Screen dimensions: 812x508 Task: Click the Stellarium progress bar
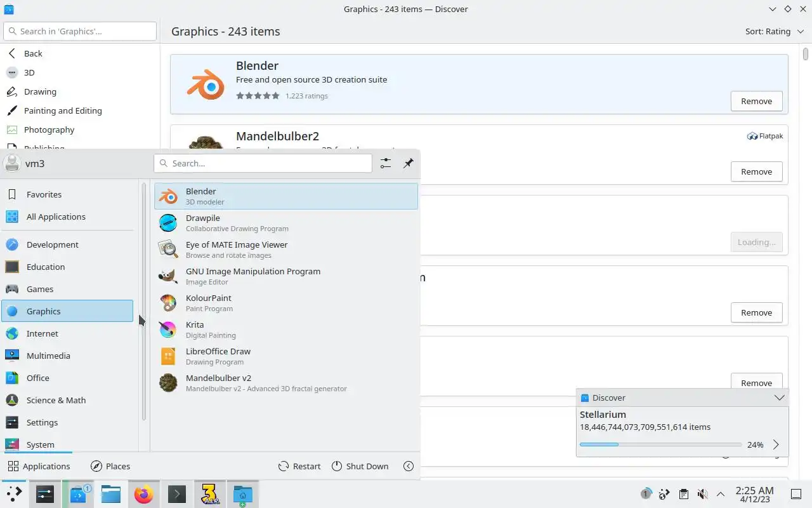(x=660, y=444)
